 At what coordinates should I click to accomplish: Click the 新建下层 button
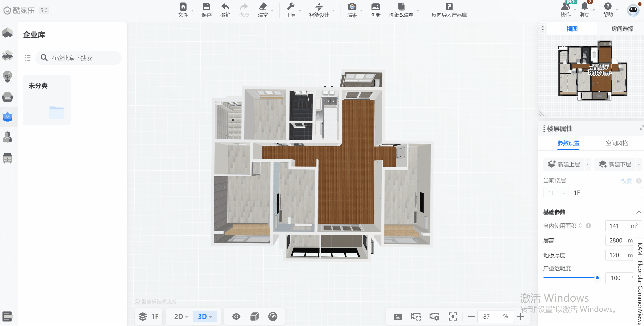click(x=615, y=165)
